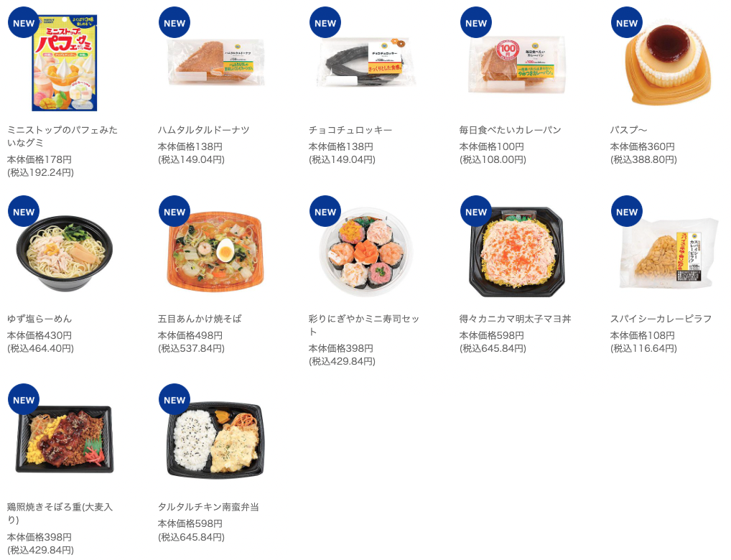Open the 得々カニカマ明太子マヨ丼 product image
Screen dimensions: 731x560
tap(517, 252)
